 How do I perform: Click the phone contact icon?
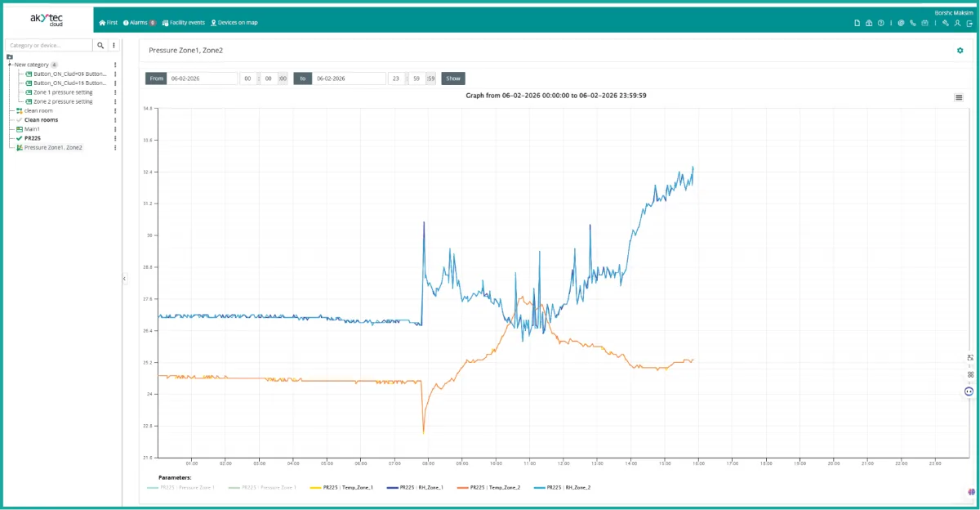coord(912,23)
